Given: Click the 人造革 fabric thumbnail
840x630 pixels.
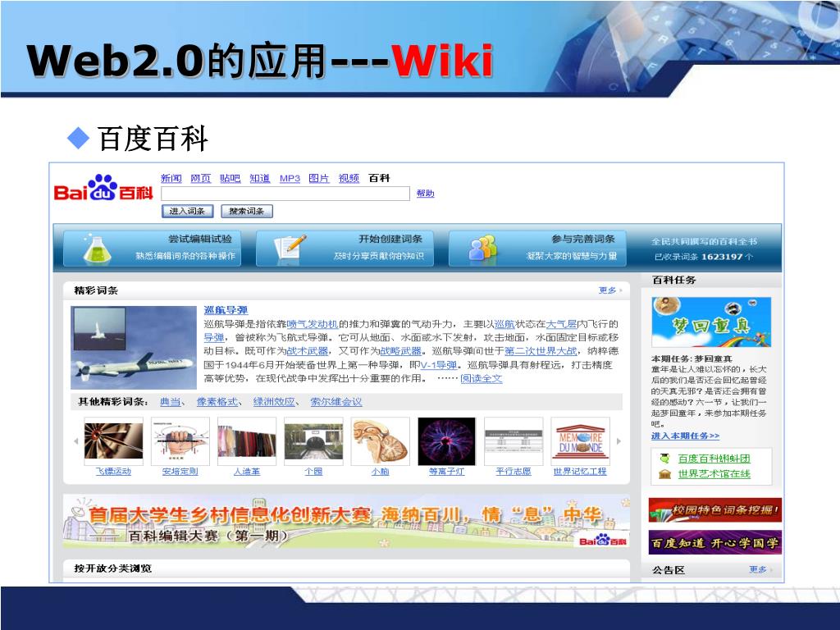Looking at the screenshot, I should (246, 441).
